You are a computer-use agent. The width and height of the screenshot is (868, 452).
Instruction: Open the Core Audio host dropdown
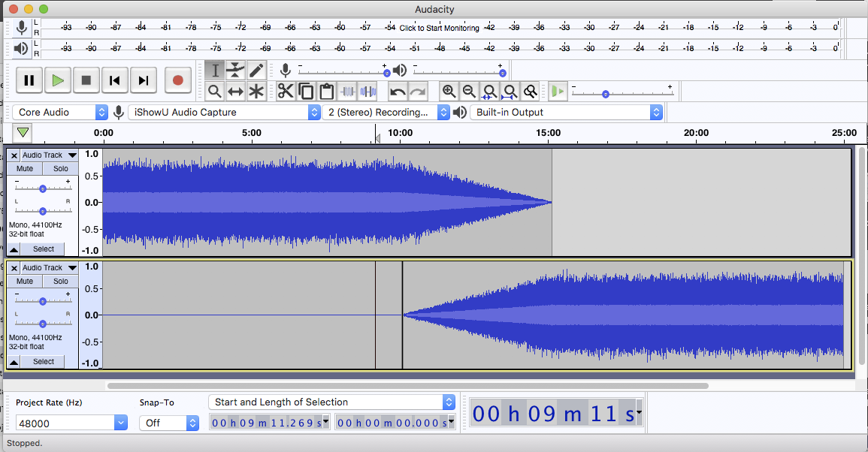pyautogui.click(x=60, y=113)
